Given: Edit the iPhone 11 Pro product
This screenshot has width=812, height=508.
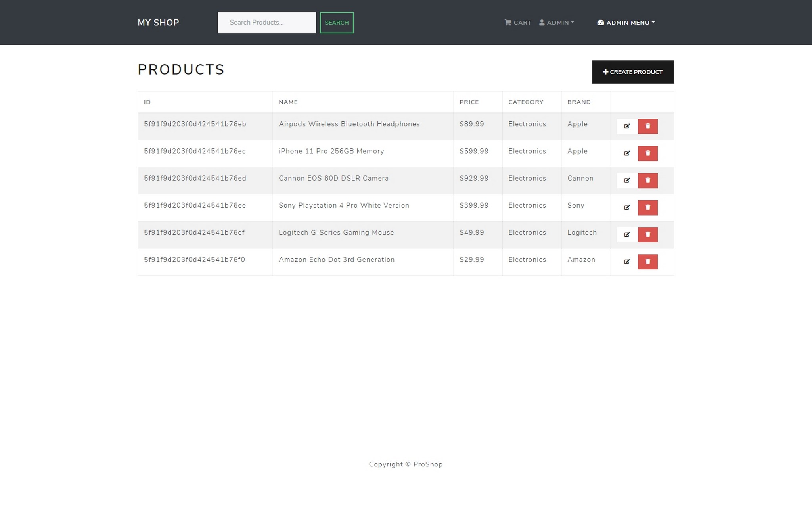Looking at the screenshot, I should coord(627,153).
